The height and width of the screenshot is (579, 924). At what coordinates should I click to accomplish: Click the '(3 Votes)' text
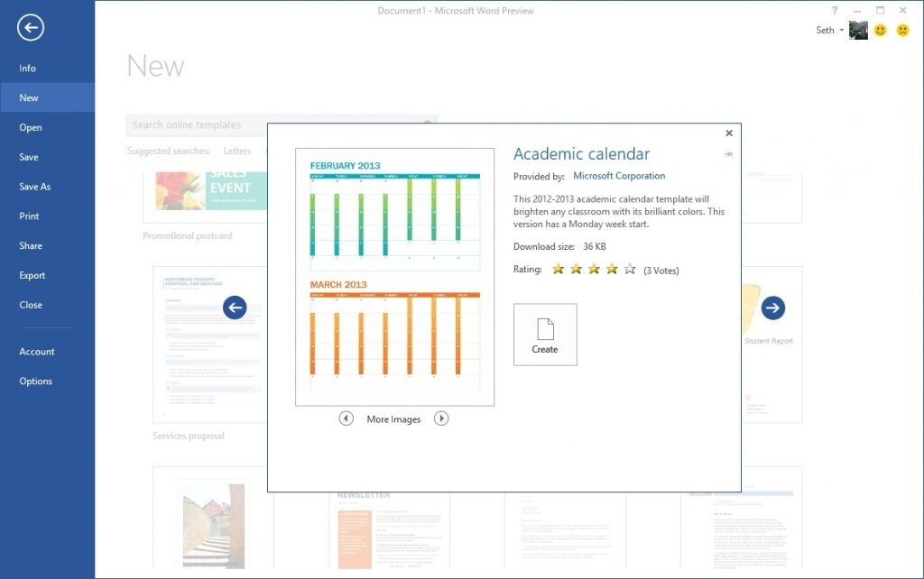[x=661, y=271]
